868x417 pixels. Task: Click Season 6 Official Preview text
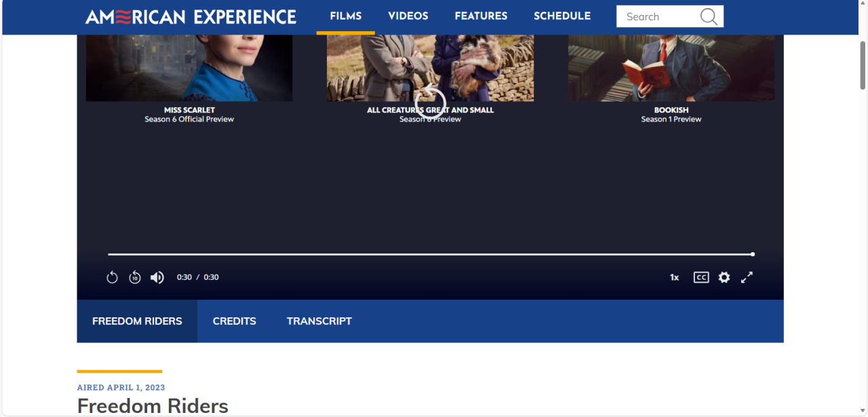pyautogui.click(x=189, y=119)
